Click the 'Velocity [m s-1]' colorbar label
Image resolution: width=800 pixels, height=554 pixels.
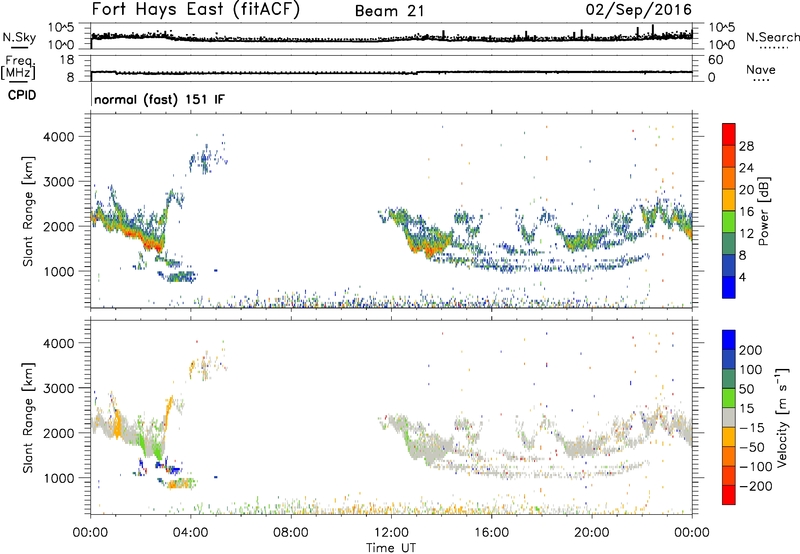(782, 417)
